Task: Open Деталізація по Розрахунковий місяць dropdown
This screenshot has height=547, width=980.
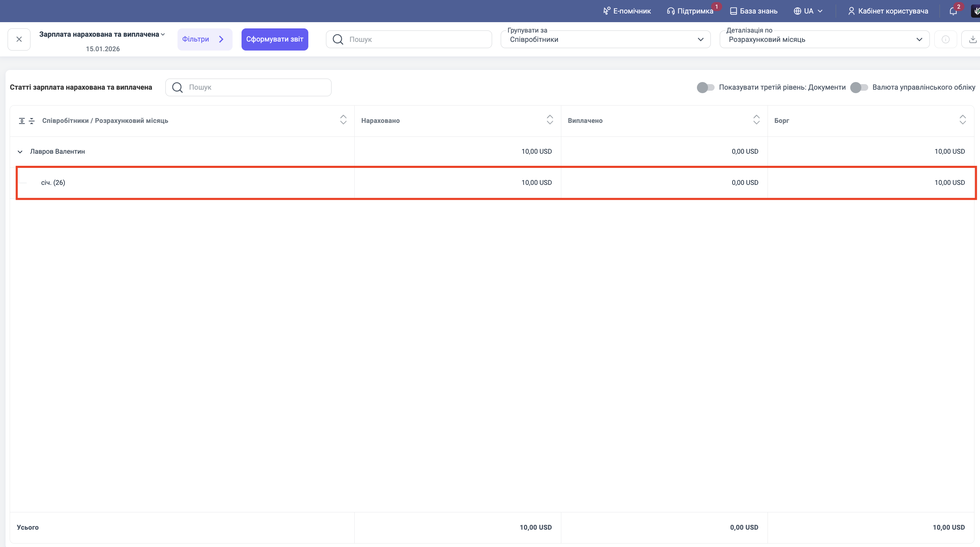Action: pos(824,39)
